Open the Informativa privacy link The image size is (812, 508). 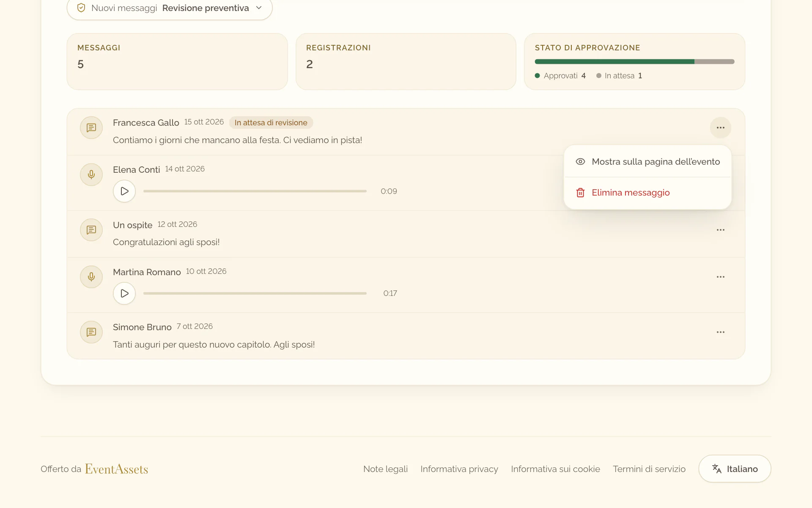pos(459,469)
